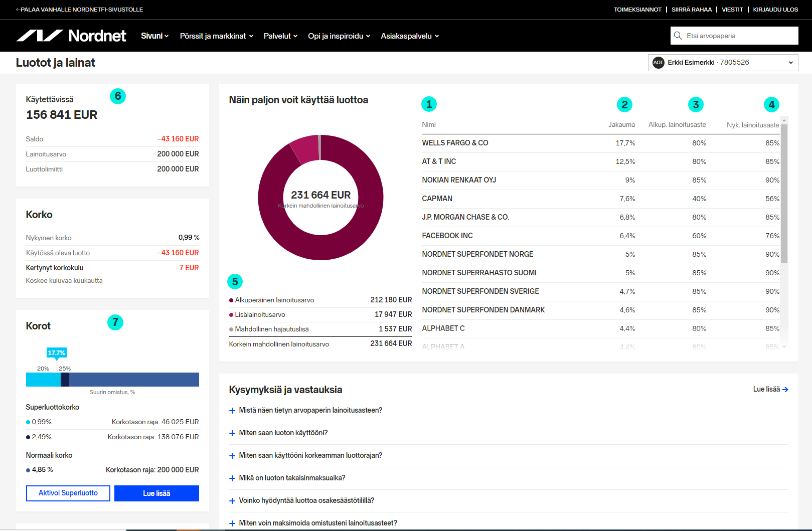Viewport: 812px width, 531px height.
Task: Click the Mahdollinen hajautuslisä legend dot
Action: (231, 329)
